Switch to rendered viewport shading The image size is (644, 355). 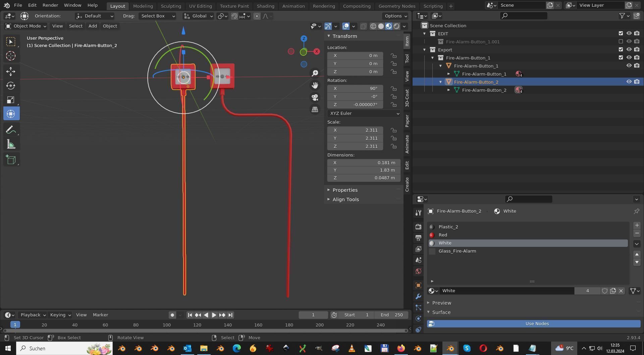coord(396,26)
